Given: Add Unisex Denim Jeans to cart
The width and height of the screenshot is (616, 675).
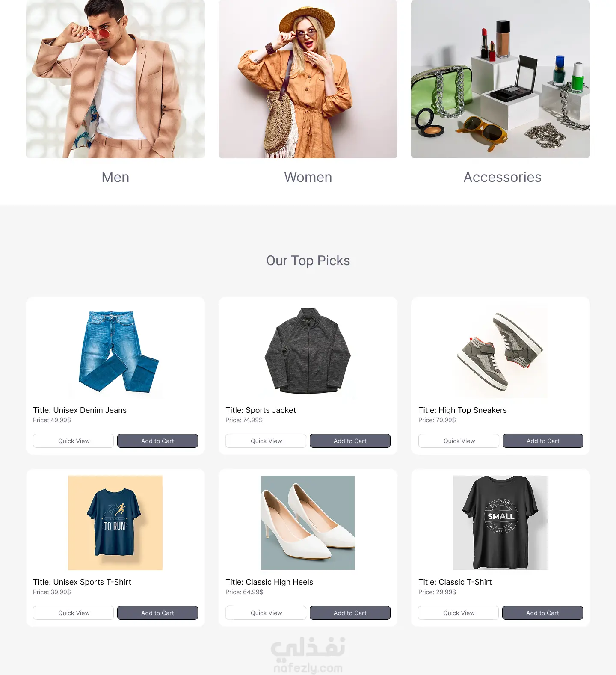Looking at the screenshot, I should tap(157, 441).
